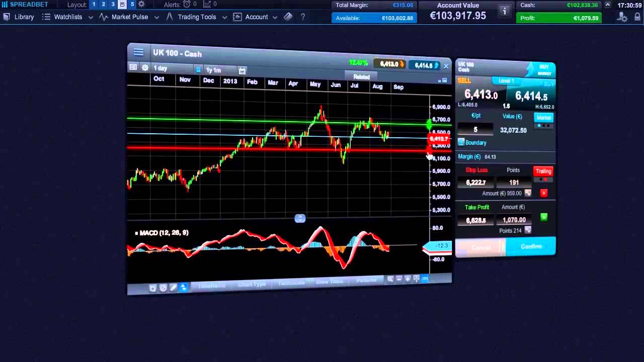644x362 pixels.
Task: Select layout 5
Action: [x=132, y=4]
